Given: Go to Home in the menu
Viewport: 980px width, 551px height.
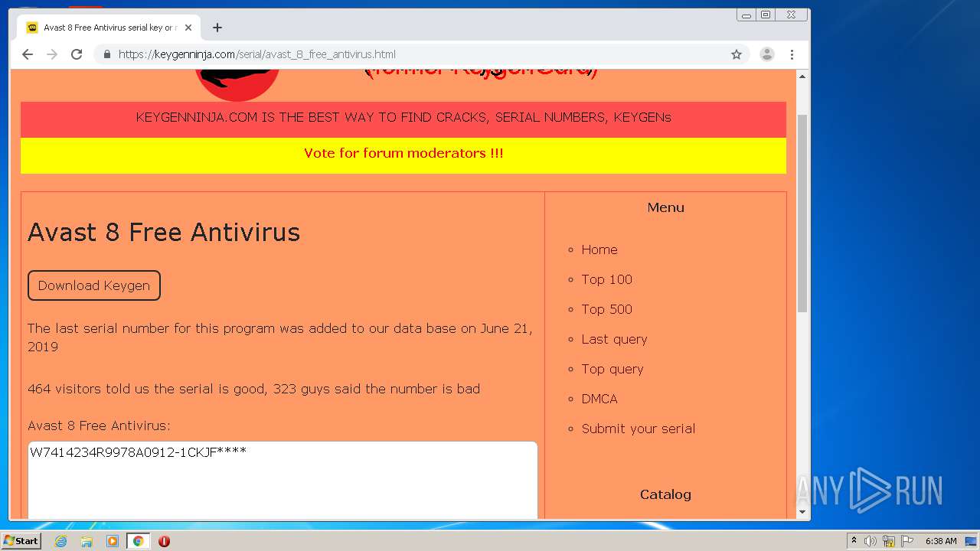Looking at the screenshot, I should 599,249.
